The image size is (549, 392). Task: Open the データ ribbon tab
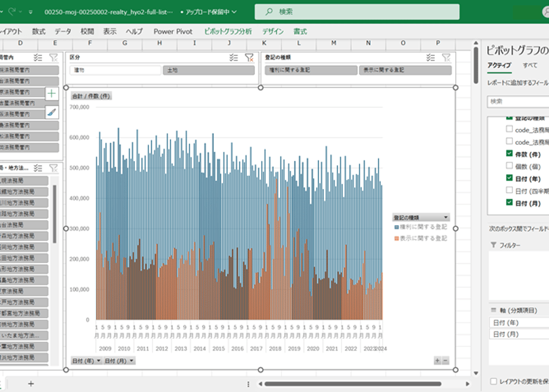coord(63,31)
